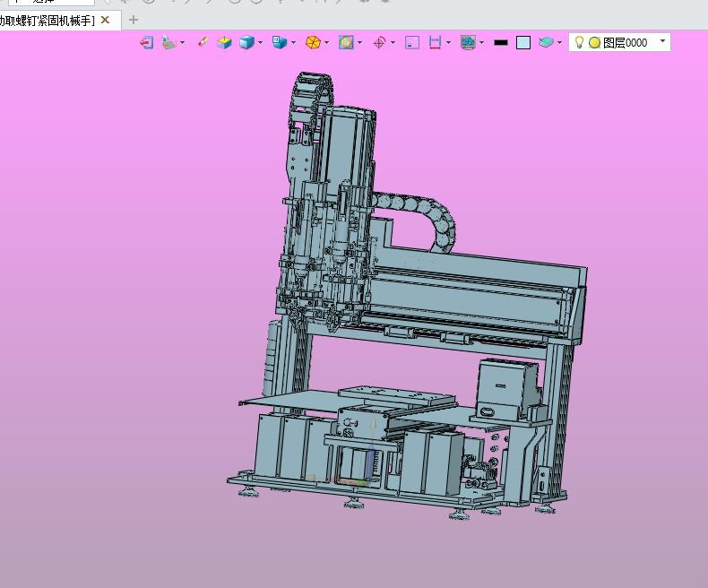Expand the shaded cube display dropdown arrow
The image size is (708, 588).
tap(261, 42)
